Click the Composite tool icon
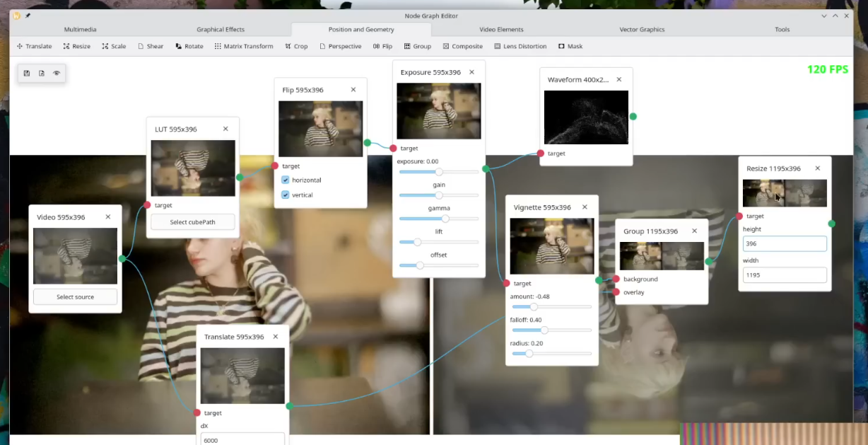This screenshot has width=868, height=445. point(446,46)
